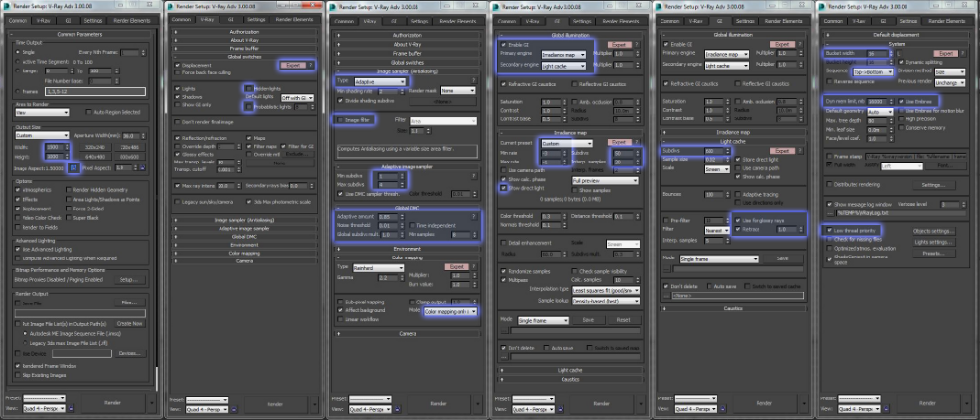
Task: Expand Adaptive image sampler rollout in Global switches window
Action: pyautogui.click(x=244, y=228)
